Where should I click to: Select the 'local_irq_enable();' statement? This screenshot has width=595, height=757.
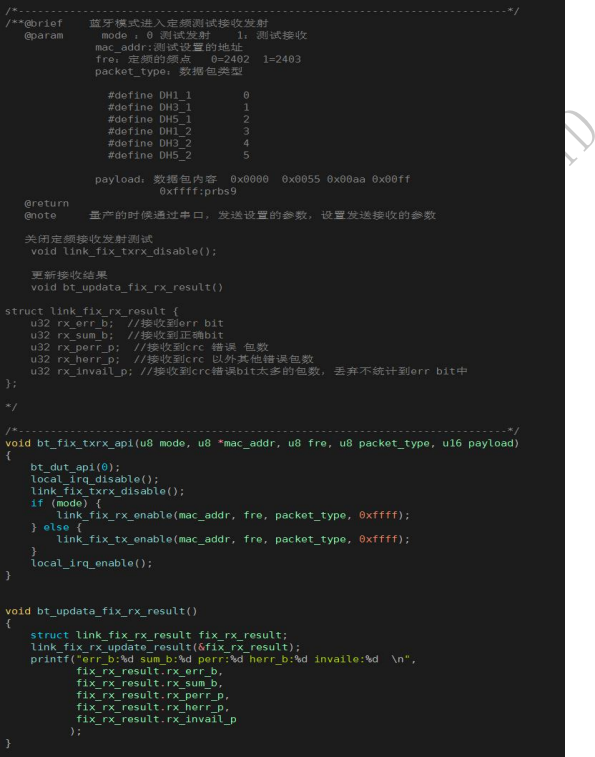pos(92,563)
